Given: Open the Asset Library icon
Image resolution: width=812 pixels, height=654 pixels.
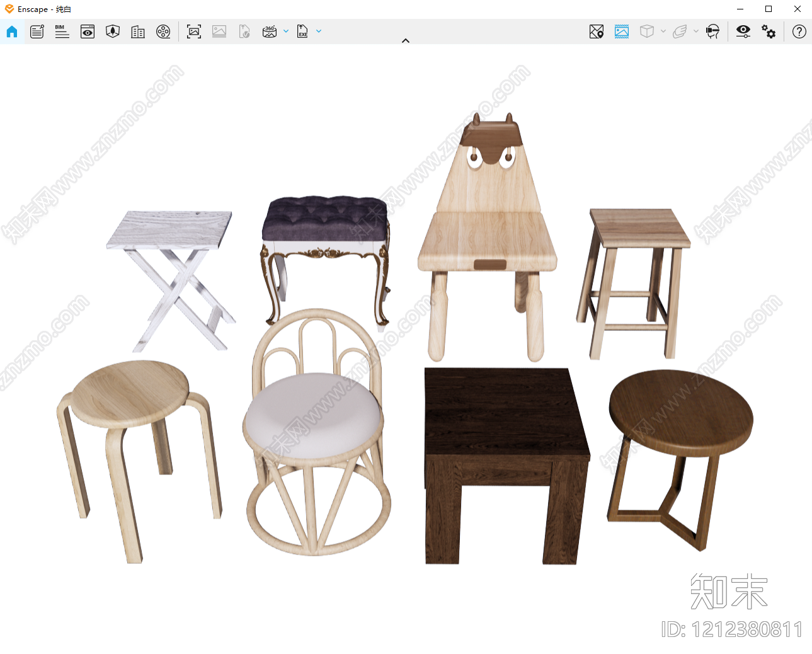Looking at the screenshot, I should (113, 32).
